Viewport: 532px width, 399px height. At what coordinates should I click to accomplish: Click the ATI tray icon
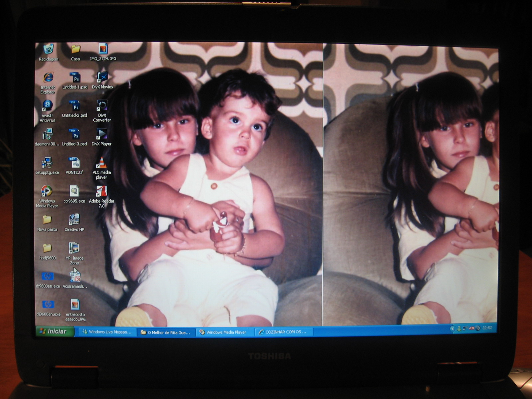pyautogui.click(x=471, y=328)
